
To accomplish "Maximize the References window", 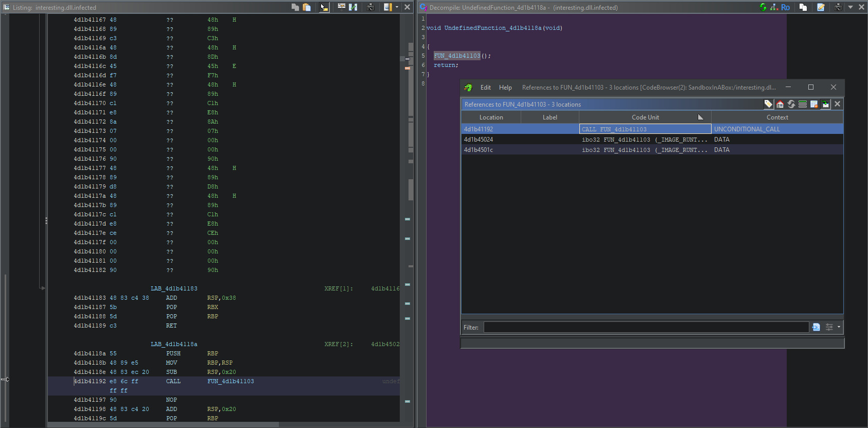I will (811, 87).
